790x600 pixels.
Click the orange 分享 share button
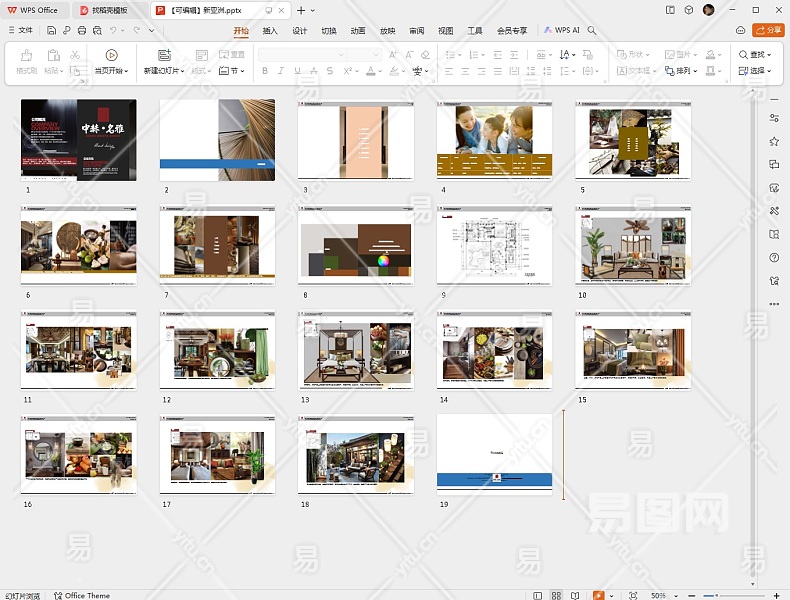point(767,31)
